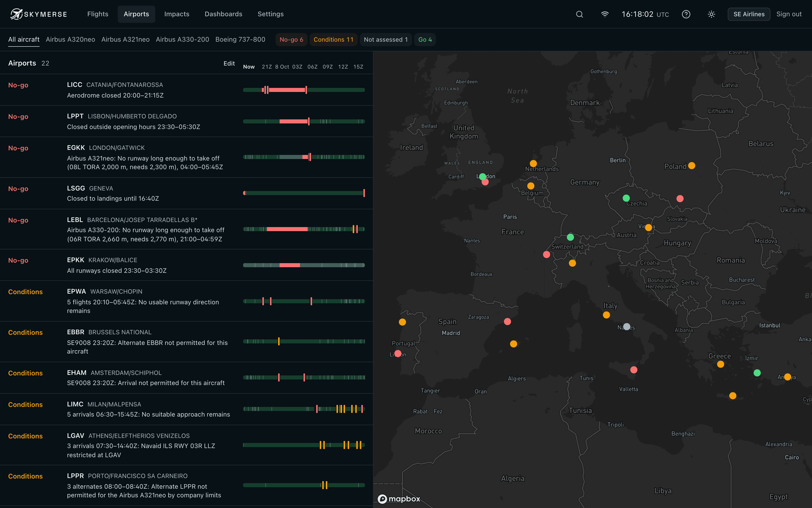The height and width of the screenshot is (508, 812).
Task: Filter by Airbus A330-200 tab
Action: (x=182, y=40)
